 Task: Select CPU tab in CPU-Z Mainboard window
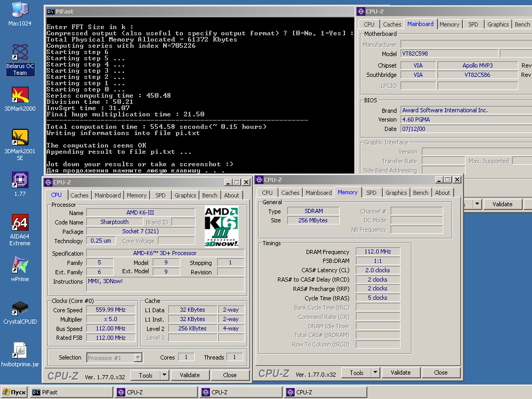[369, 24]
